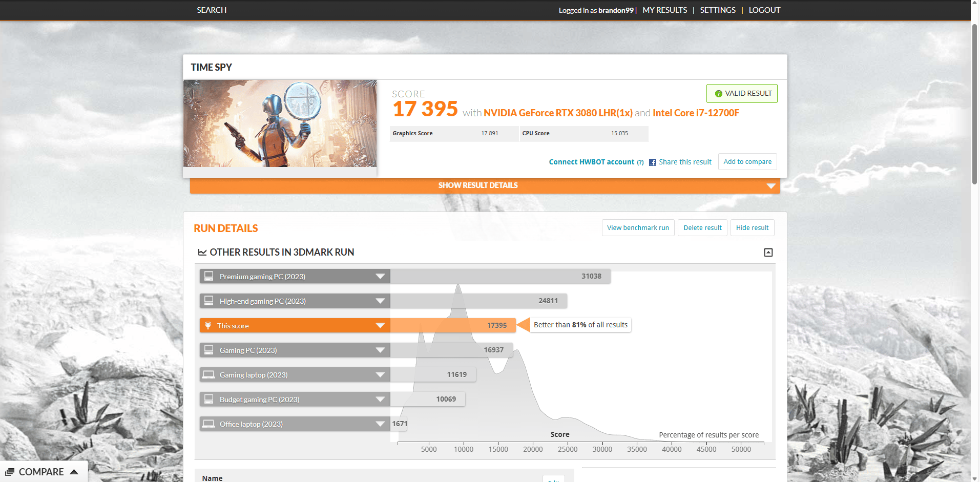Click the Valid Result badge
Screen dimensions: 980x482
point(742,93)
